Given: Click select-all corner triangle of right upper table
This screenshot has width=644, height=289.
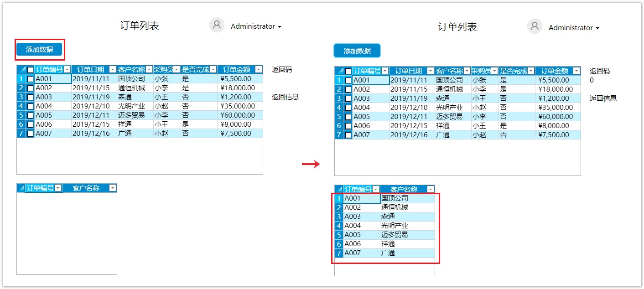Looking at the screenshot, I should coord(339,71).
